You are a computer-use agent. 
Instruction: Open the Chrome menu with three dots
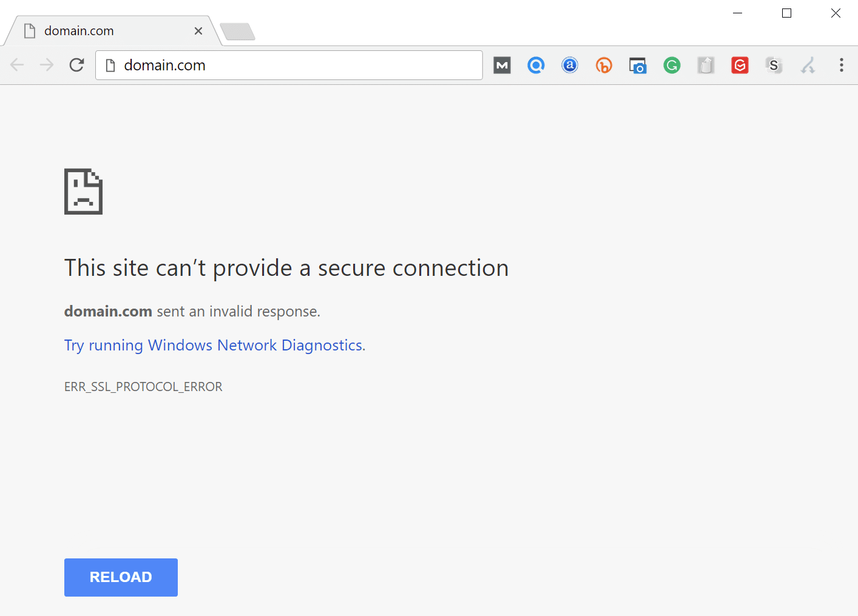[x=842, y=65]
